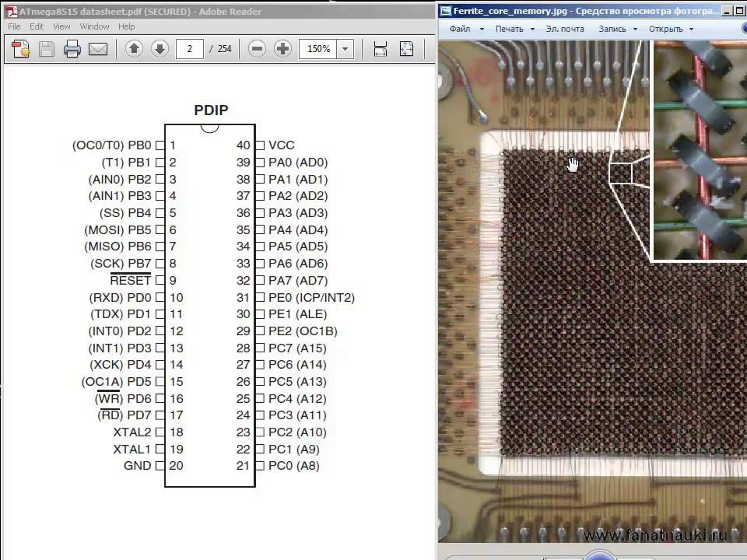Click the Create PDF icon in Adobe Reader

20,48
